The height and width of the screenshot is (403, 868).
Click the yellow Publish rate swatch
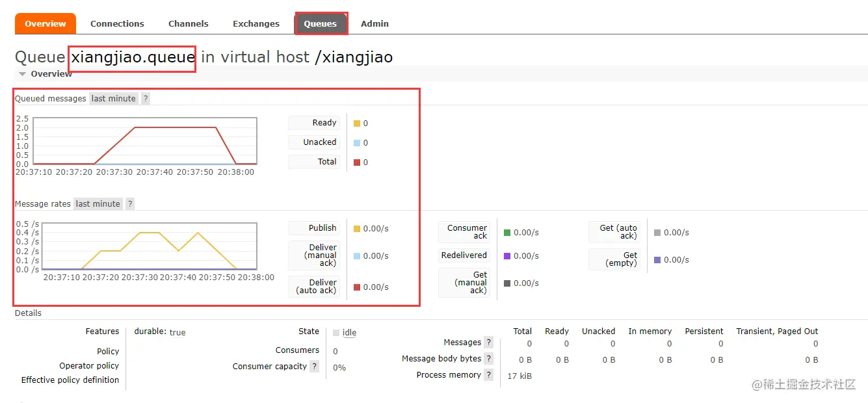(357, 229)
